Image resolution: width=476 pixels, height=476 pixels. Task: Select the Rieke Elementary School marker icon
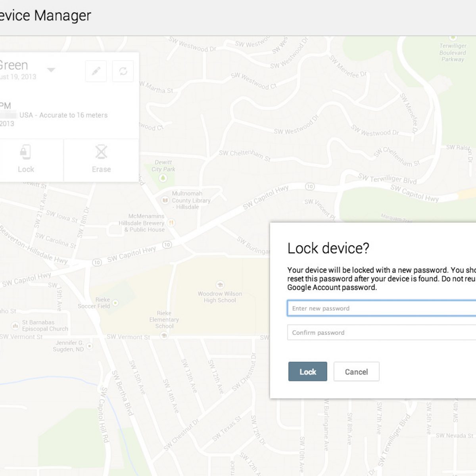(x=163, y=336)
